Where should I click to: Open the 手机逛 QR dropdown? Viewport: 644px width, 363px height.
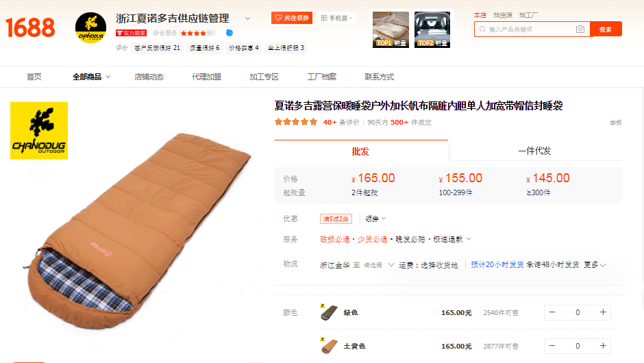point(336,18)
